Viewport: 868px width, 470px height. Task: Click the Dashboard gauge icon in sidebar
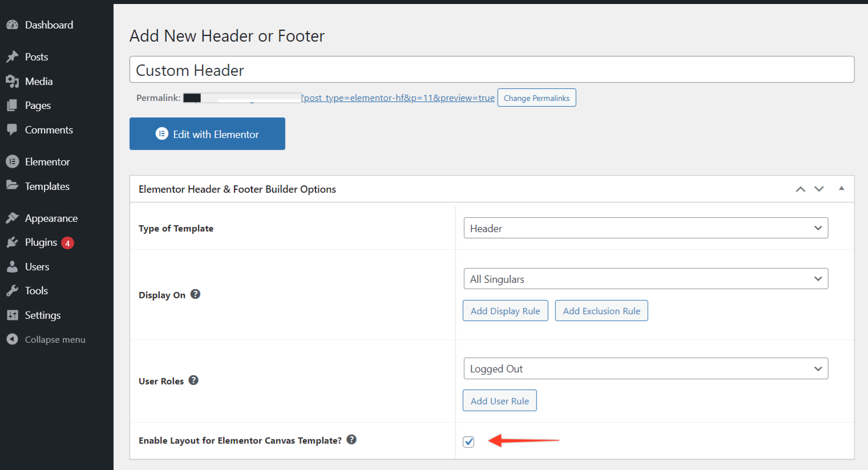(x=12, y=25)
